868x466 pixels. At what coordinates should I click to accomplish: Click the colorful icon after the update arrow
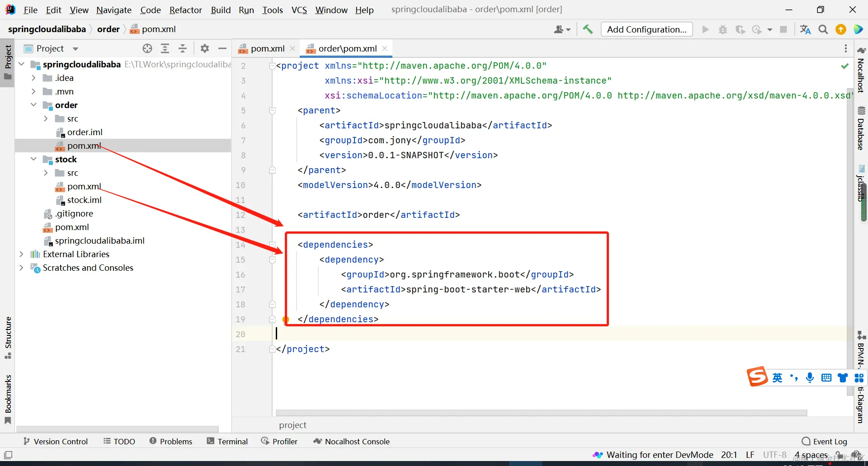click(x=858, y=29)
